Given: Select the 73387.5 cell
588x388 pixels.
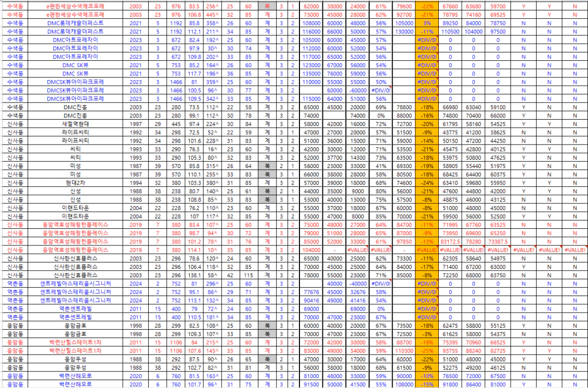Looking at the screenshot, I should click(x=498, y=242).
